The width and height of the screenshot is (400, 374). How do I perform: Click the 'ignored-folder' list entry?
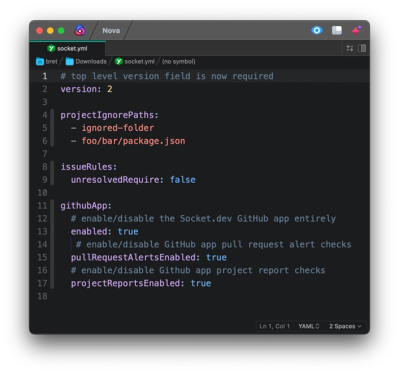118,128
